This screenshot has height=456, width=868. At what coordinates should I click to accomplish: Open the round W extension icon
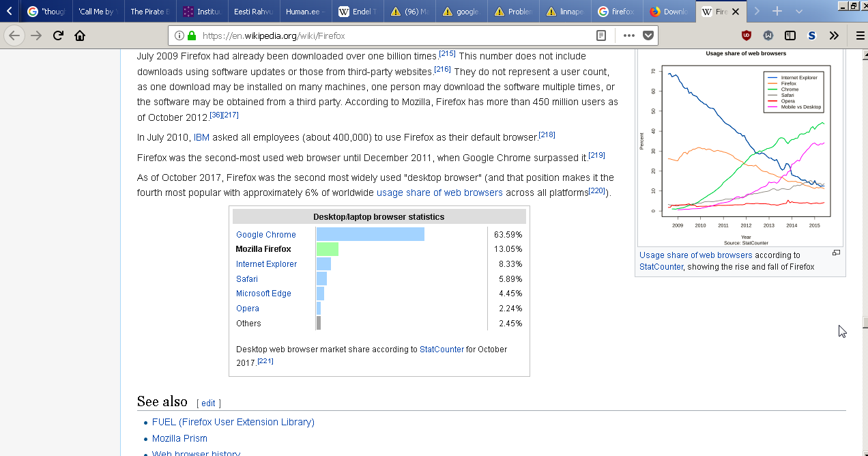(x=768, y=35)
